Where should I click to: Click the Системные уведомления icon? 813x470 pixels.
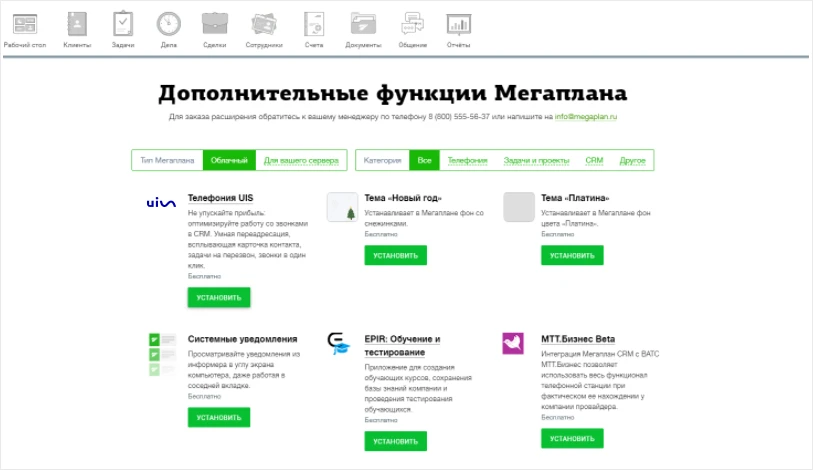click(162, 354)
